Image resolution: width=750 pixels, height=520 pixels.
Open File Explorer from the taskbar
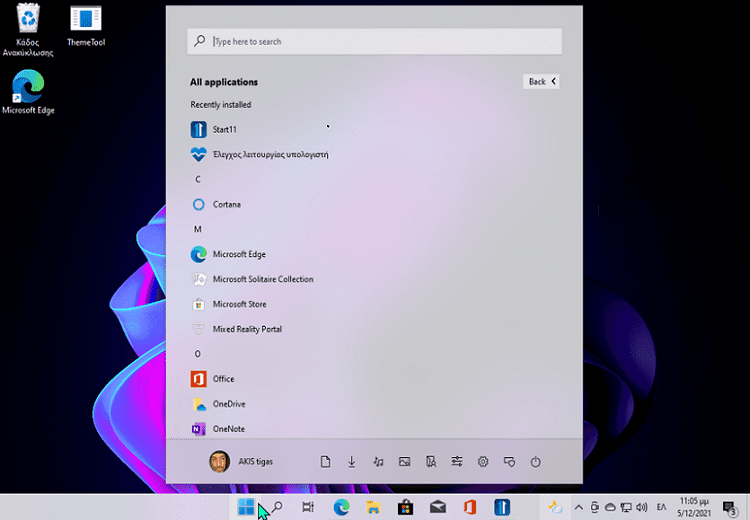click(x=373, y=507)
